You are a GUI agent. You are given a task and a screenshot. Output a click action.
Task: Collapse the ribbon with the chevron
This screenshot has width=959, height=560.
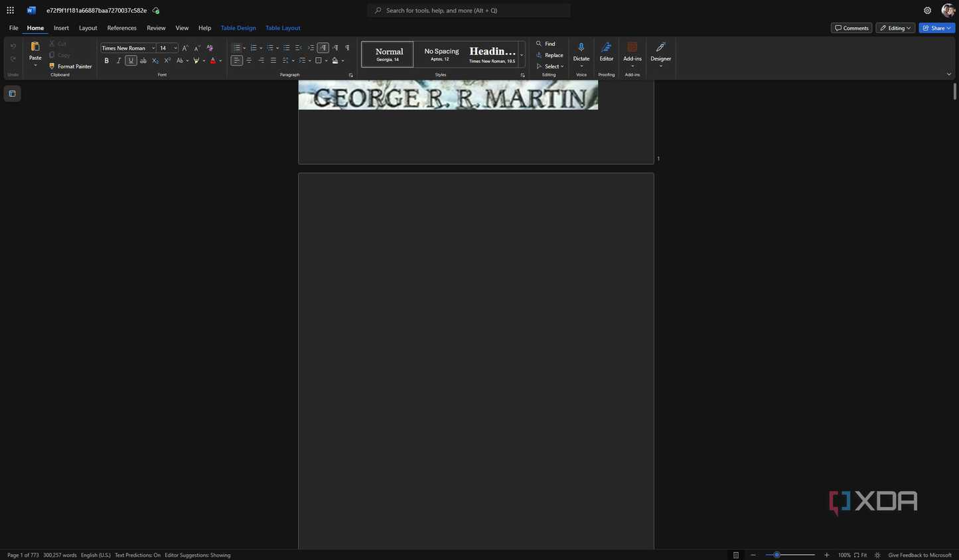tap(948, 74)
